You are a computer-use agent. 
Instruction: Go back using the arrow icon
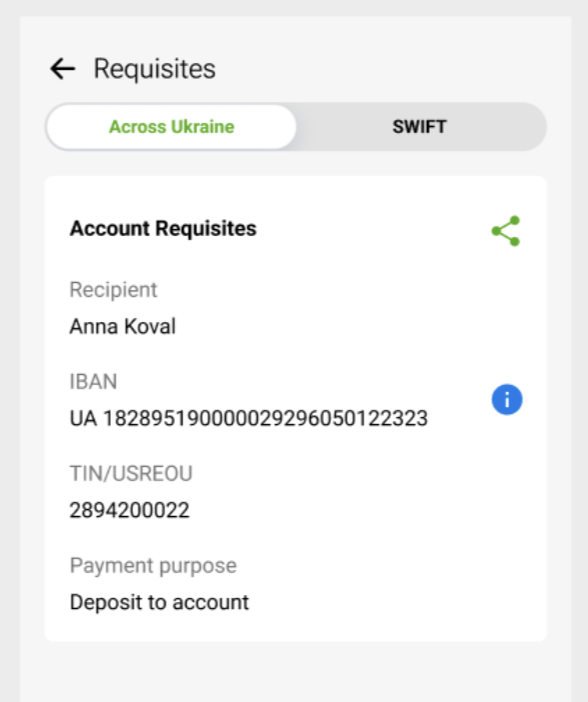tap(62, 69)
